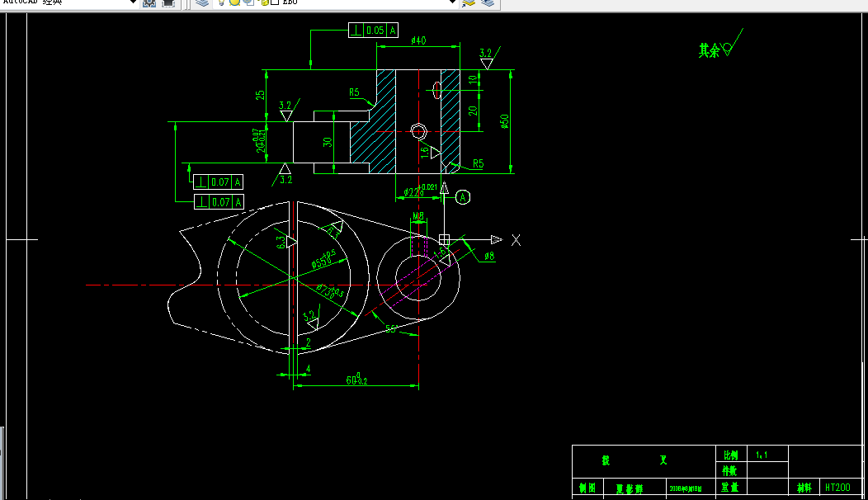Image resolution: width=868 pixels, height=500 pixels.
Task: Select the 制图 title block label
Action: coord(588,488)
